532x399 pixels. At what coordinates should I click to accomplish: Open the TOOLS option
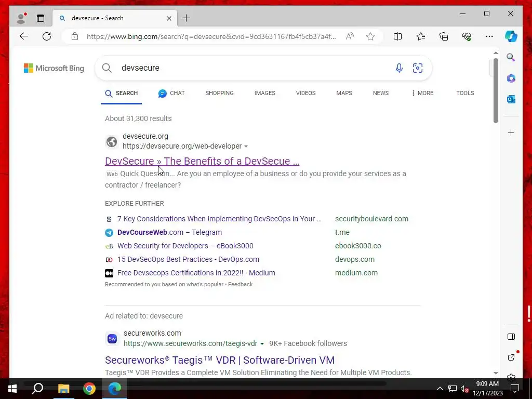pyautogui.click(x=465, y=93)
